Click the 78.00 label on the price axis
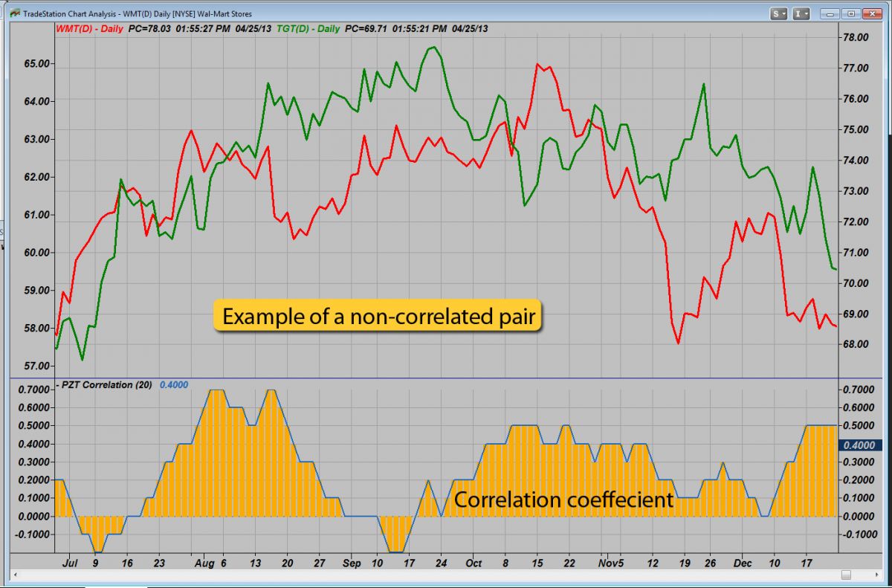The width and height of the screenshot is (892, 588). click(x=856, y=37)
